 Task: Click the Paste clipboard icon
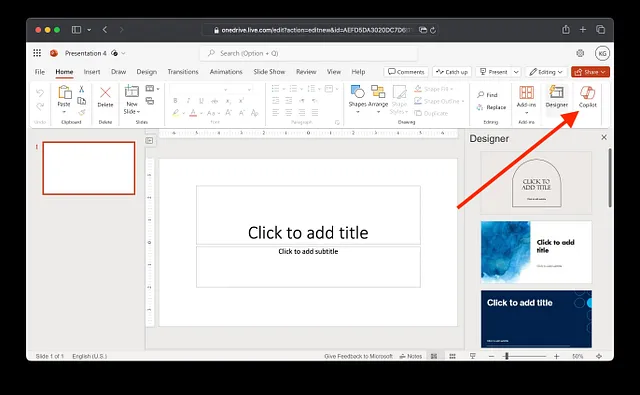coord(64,92)
